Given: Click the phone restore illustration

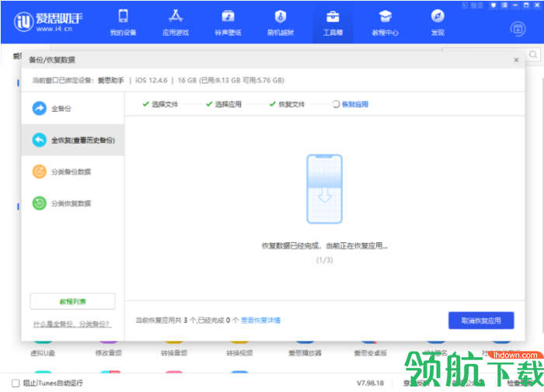Looking at the screenshot, I should click(x=324, y=189).
